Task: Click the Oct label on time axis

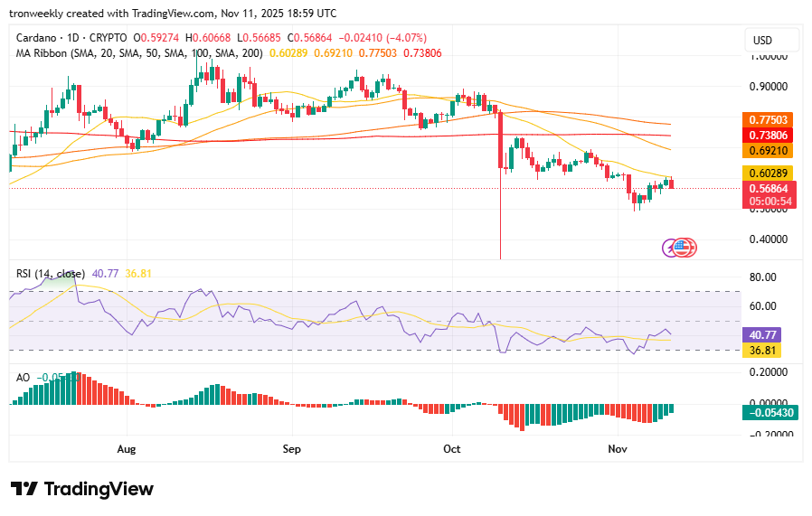Action: click(452, 449)
